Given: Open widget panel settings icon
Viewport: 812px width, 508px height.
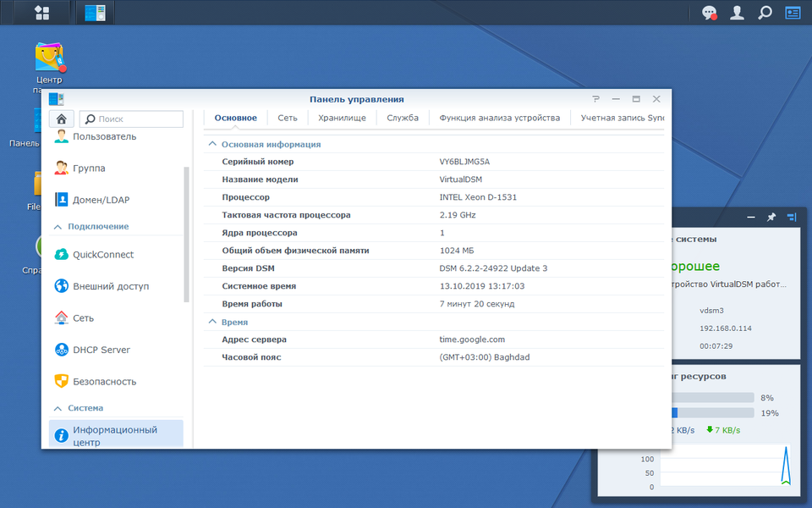Looking at the screenshot, I should coord(792,218).
